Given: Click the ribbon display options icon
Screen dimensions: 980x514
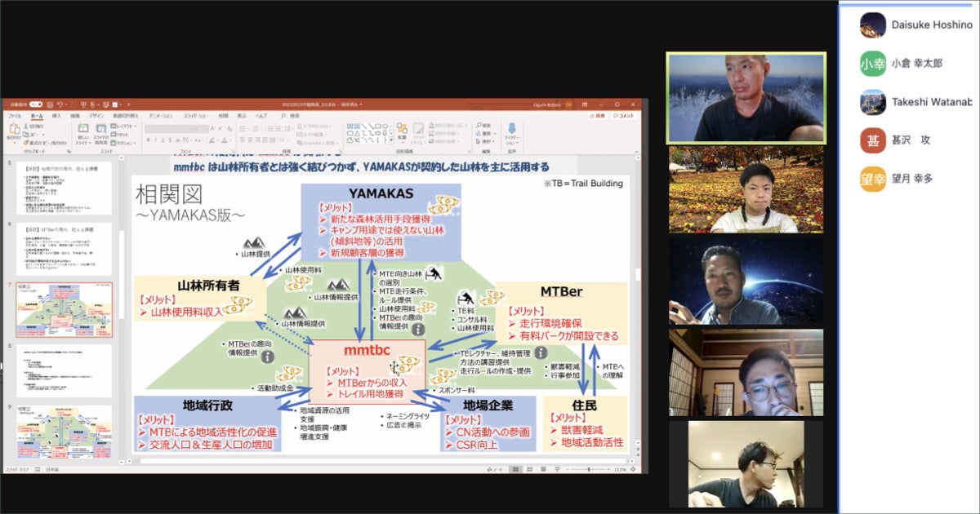Looking at the screenshot, I should click(x=585, y=104).
